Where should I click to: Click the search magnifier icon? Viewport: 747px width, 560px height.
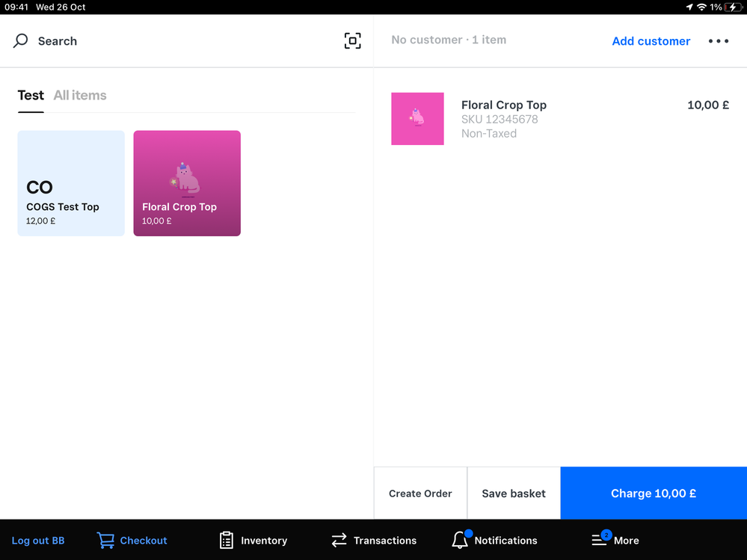[x=21, y=41]
